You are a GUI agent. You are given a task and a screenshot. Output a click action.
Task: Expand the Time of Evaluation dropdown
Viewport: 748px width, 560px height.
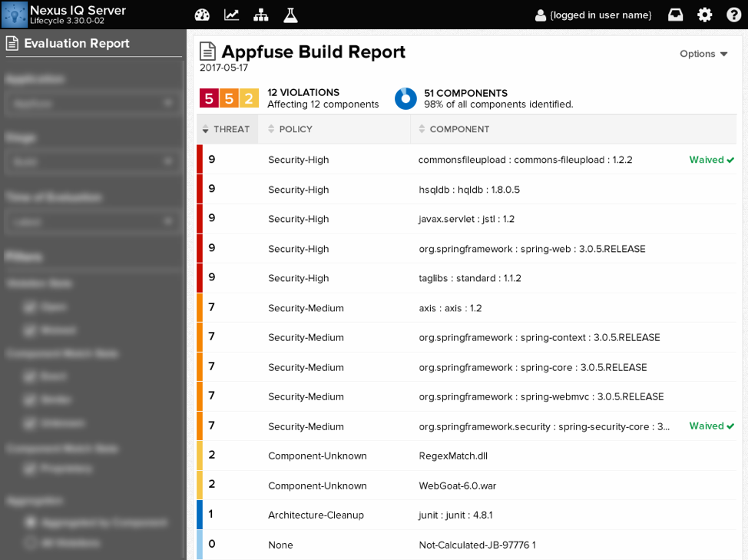(93, 222)
